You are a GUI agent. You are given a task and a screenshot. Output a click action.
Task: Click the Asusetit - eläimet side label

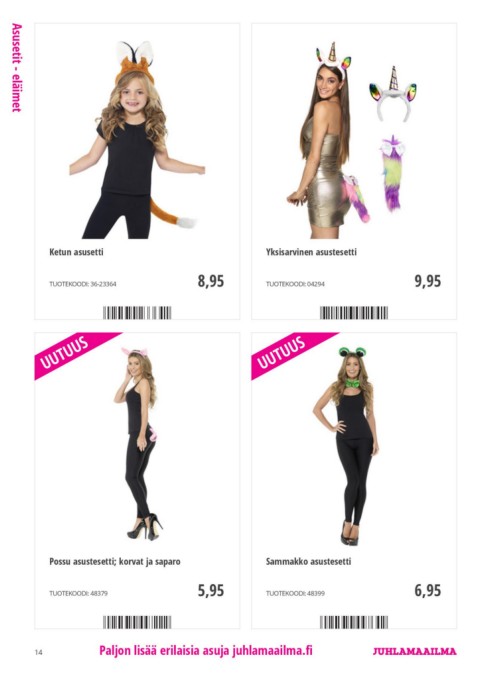[16, 68]
